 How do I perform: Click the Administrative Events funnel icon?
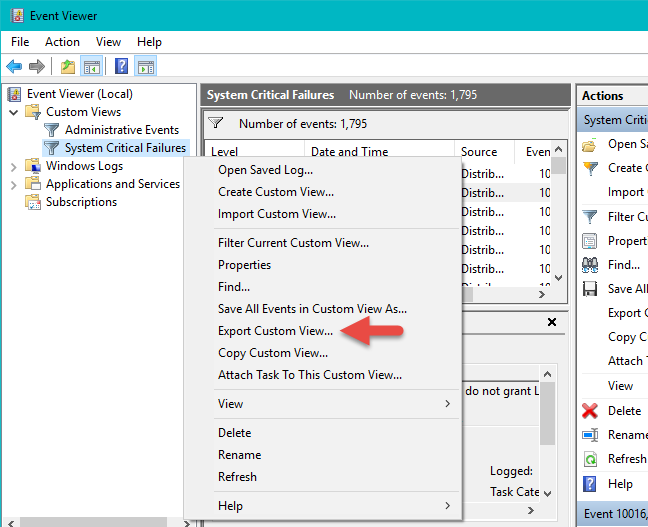(x=52, y=130)
